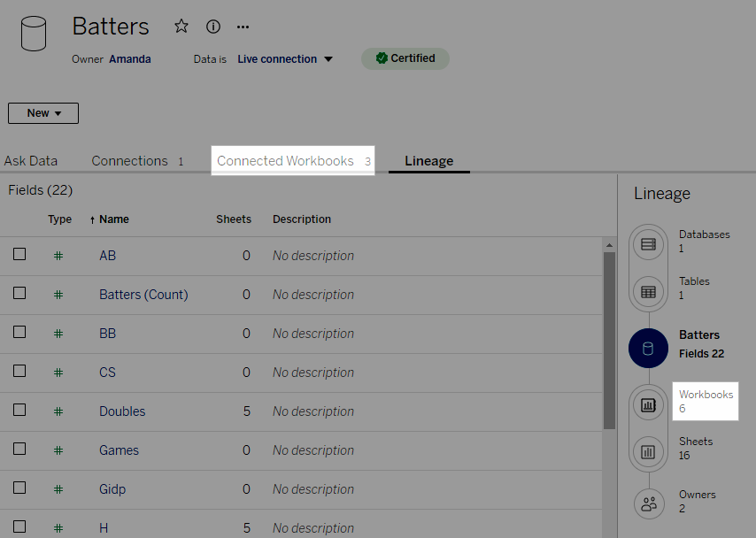Image resolution: width=756 pixels, height=538 pixels.
Task: Click the owner link Amanda
Action: click(129, 59)
